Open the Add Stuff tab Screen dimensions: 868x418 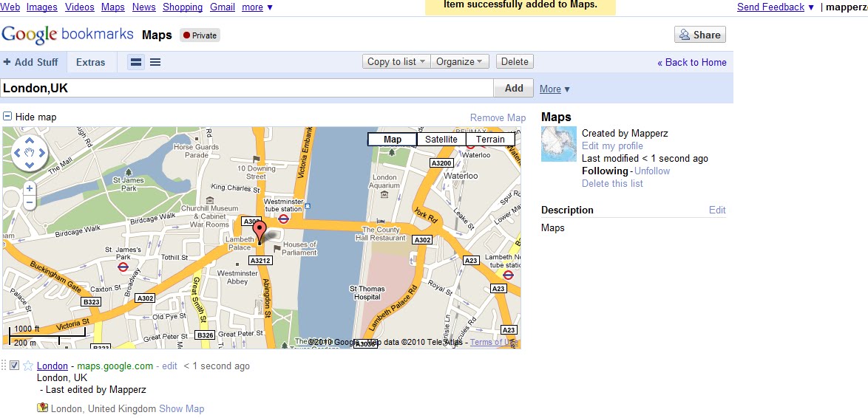click(33, 63)
